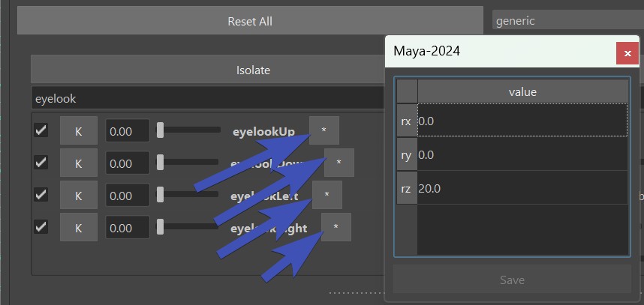Click the Reset All button
The width and height of the screenshot is (644, 305).
(249, 21)
